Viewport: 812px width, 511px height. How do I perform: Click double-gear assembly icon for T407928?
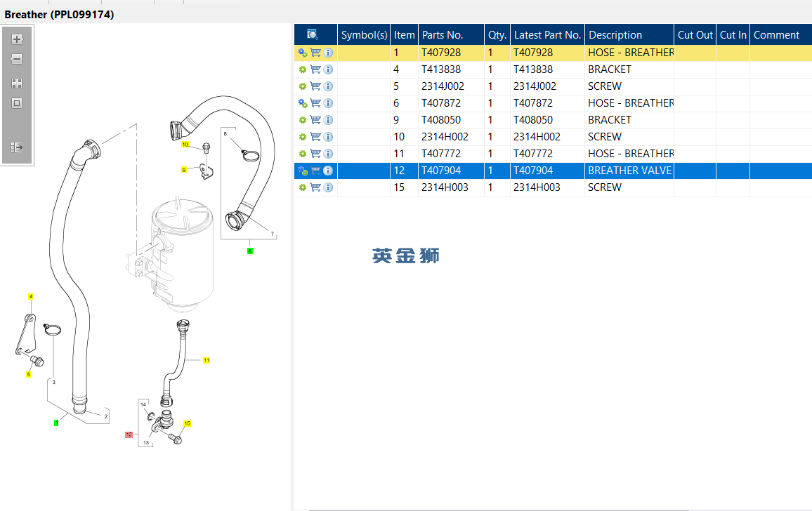tap(303, 52)
